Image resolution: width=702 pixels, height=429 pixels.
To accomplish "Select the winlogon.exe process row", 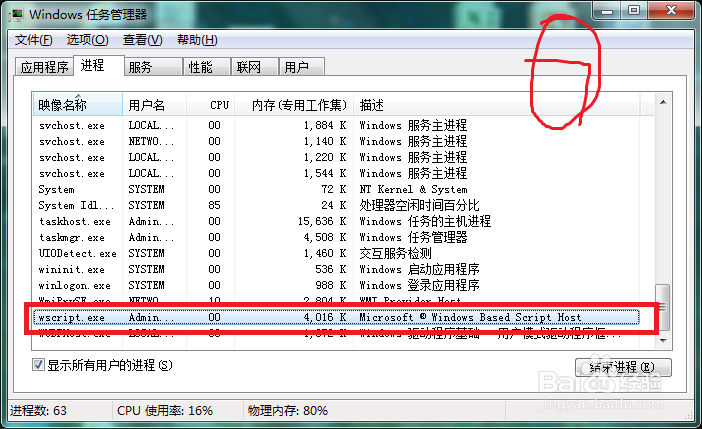I will (336, 285).
